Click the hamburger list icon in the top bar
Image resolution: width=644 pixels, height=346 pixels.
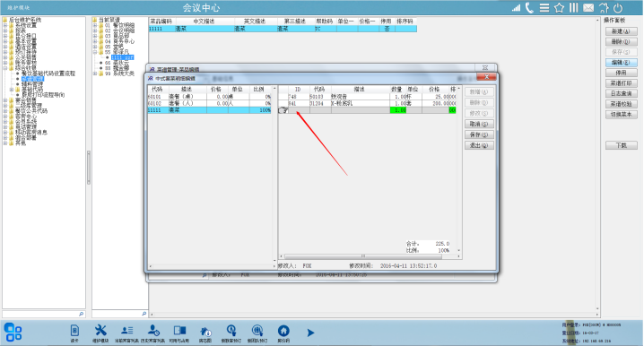coord(544,8)
